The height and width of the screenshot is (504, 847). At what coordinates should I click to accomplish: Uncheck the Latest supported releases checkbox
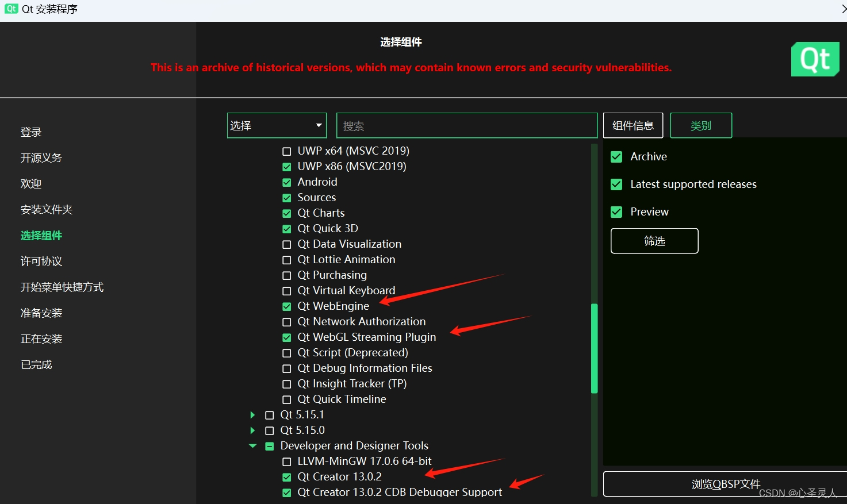pyautogui.click(x=616, y=184)
